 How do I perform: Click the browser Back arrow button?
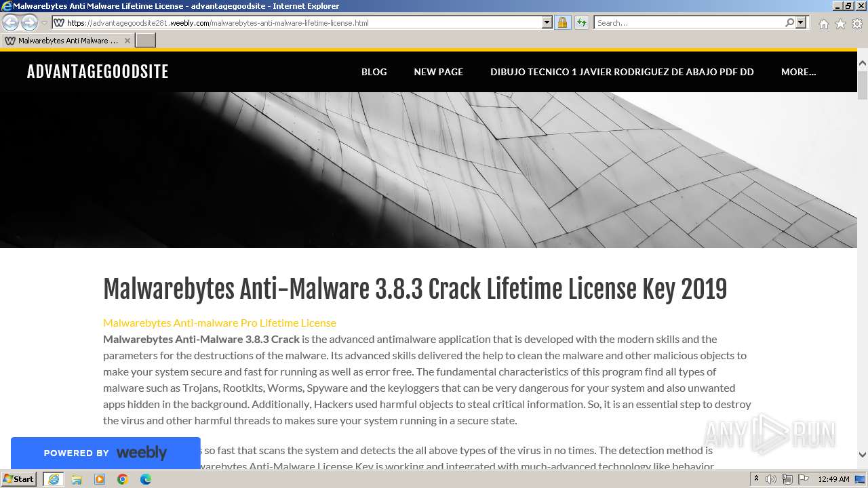pyautogui.click(x=11, y=22)
